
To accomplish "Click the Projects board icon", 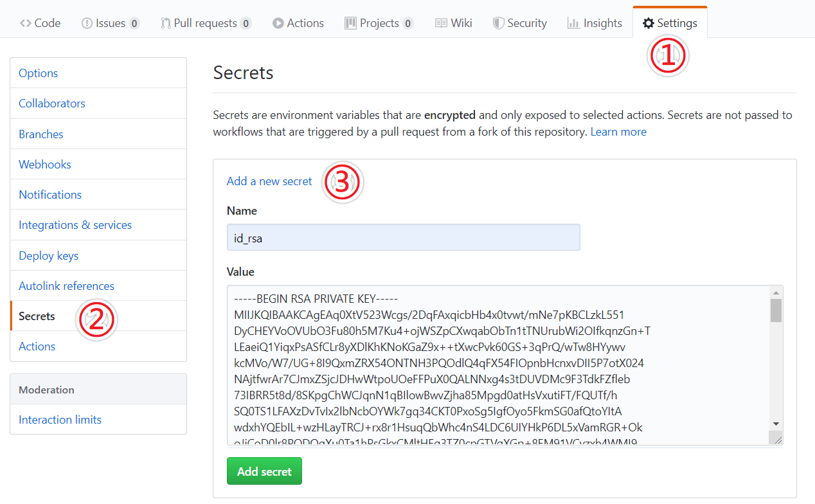I will 350,23.
